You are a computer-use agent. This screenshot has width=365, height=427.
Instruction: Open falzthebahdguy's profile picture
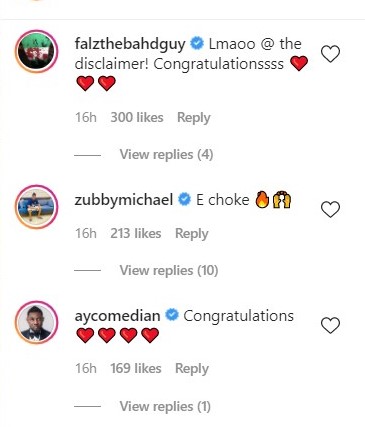pyautogui.click(x=36, y=51)
